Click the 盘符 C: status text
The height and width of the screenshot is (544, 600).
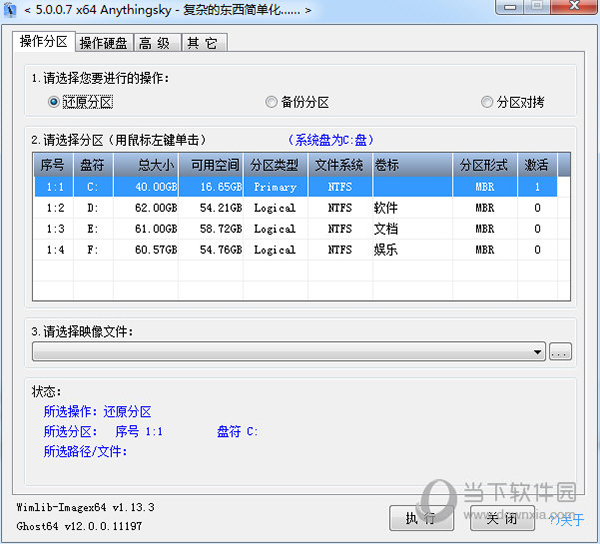(238, 432)
